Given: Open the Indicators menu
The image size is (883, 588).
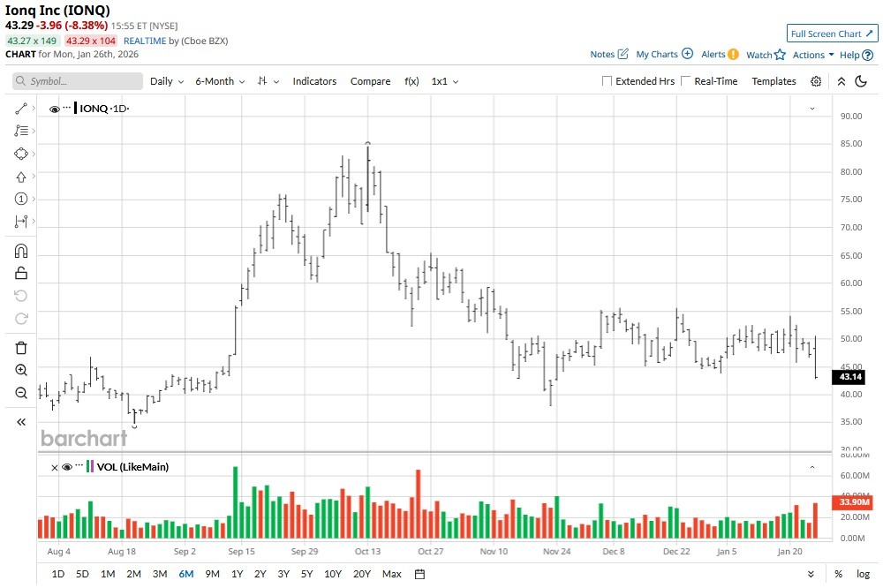Looking at the screenshot, I should click(314, 81).
